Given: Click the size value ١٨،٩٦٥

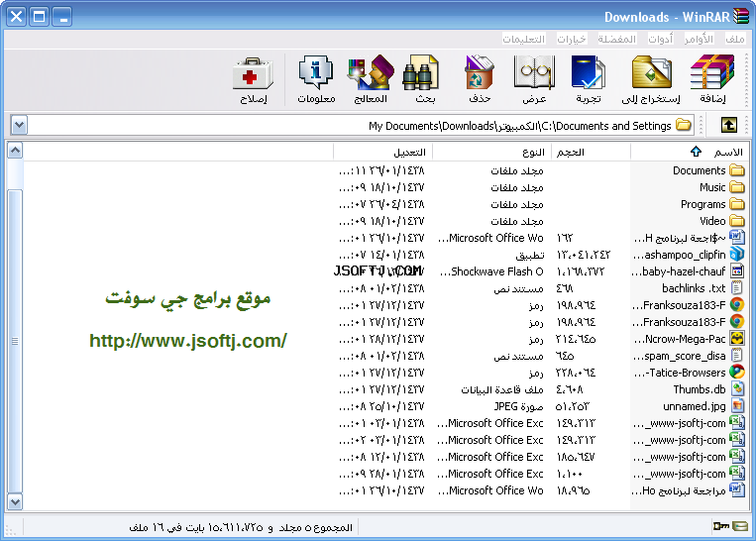Looking at the screenshot, I should 573,490.
